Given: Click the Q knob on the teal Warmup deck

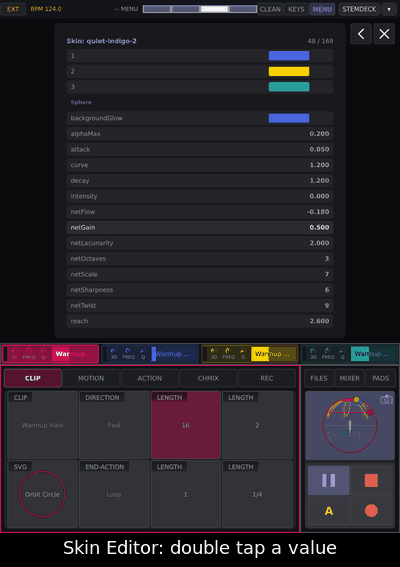Looking at the screenshot, I should tap(342, 351).
